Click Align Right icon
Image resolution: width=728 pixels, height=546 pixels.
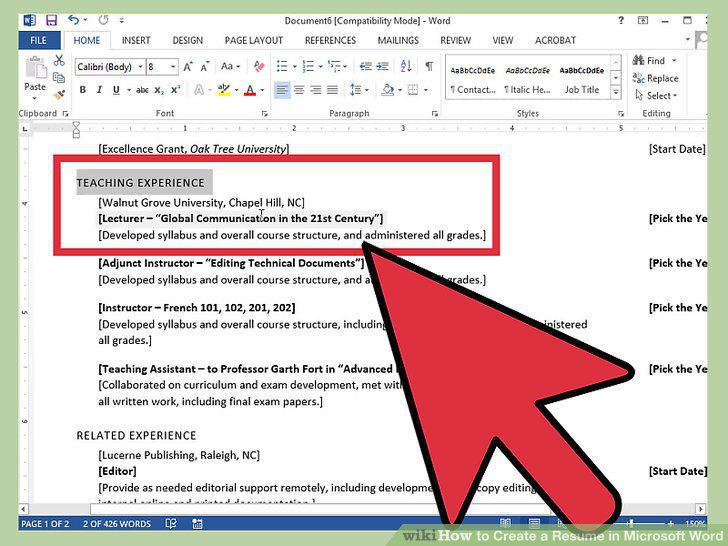[x=316, y=90]
